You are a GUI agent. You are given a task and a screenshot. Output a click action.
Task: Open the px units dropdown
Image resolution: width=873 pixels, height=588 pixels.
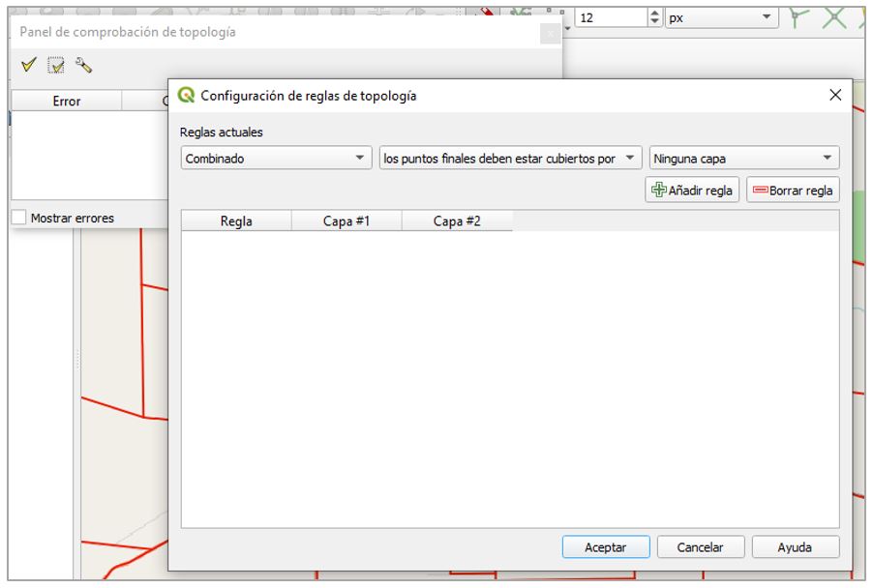tap(722, 17)
